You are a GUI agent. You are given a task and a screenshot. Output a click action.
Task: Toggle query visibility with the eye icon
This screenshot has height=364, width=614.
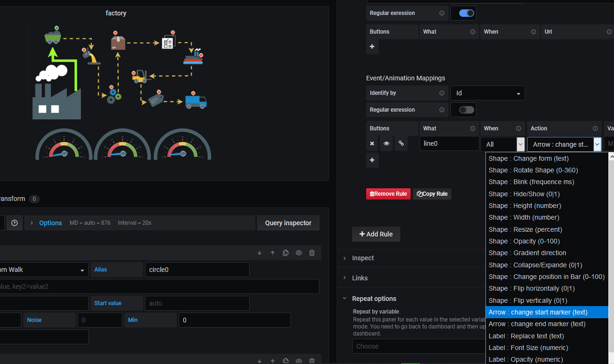pos(298,253)
